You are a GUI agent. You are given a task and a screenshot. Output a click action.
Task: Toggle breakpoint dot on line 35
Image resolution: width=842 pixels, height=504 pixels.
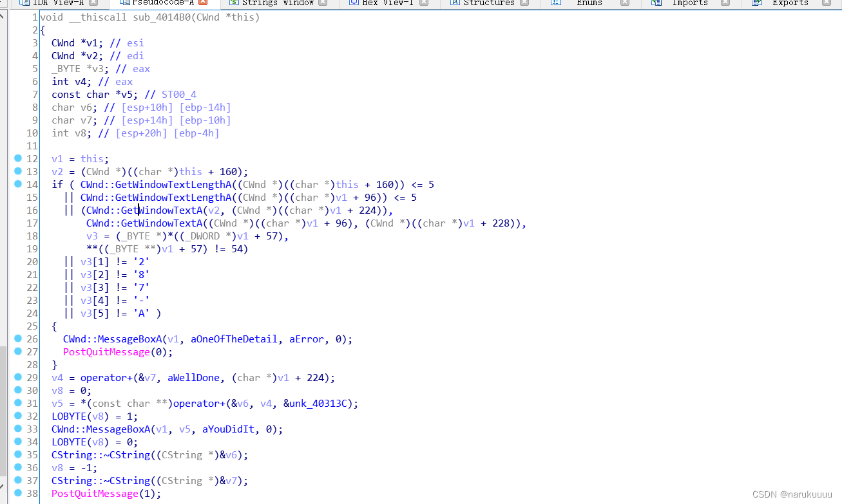coord(18,454)
